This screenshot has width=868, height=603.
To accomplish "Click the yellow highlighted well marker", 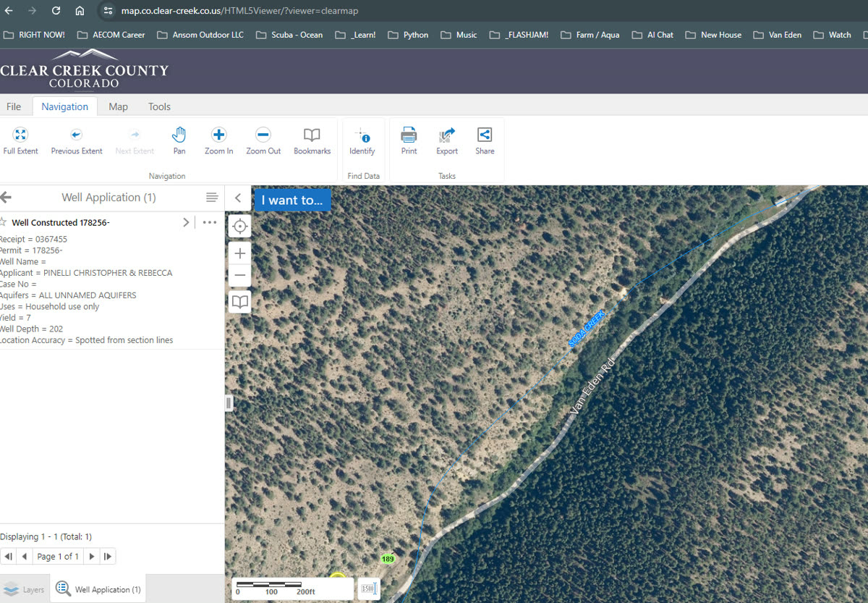I will pos(338,576).
